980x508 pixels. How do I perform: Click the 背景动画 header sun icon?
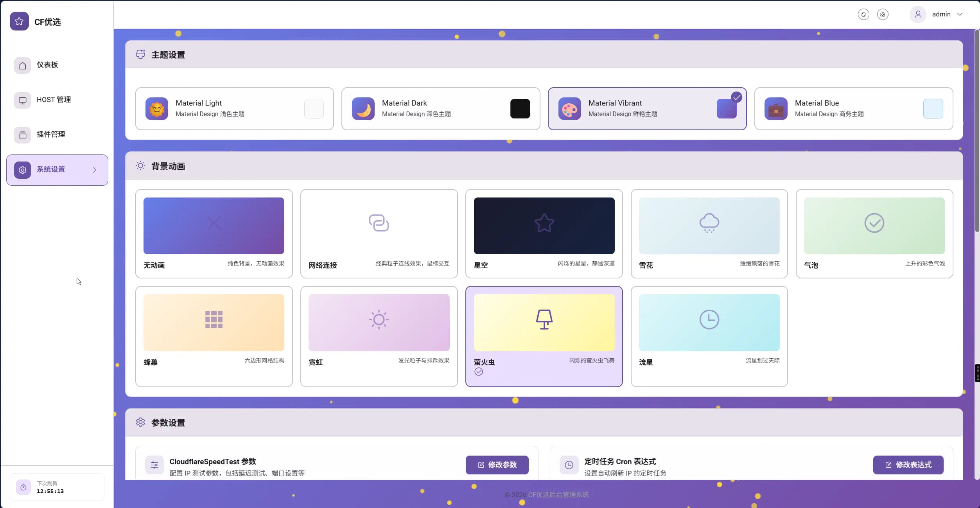(x=140, y=166)
